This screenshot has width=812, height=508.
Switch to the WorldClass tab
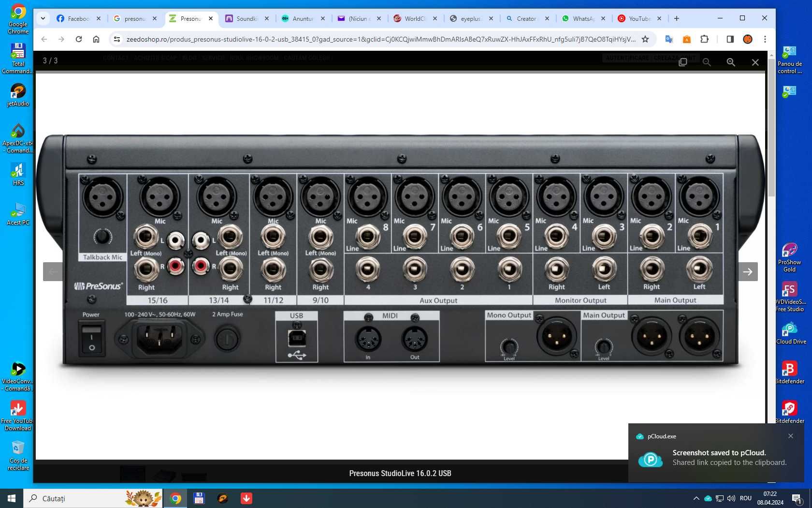415,18
